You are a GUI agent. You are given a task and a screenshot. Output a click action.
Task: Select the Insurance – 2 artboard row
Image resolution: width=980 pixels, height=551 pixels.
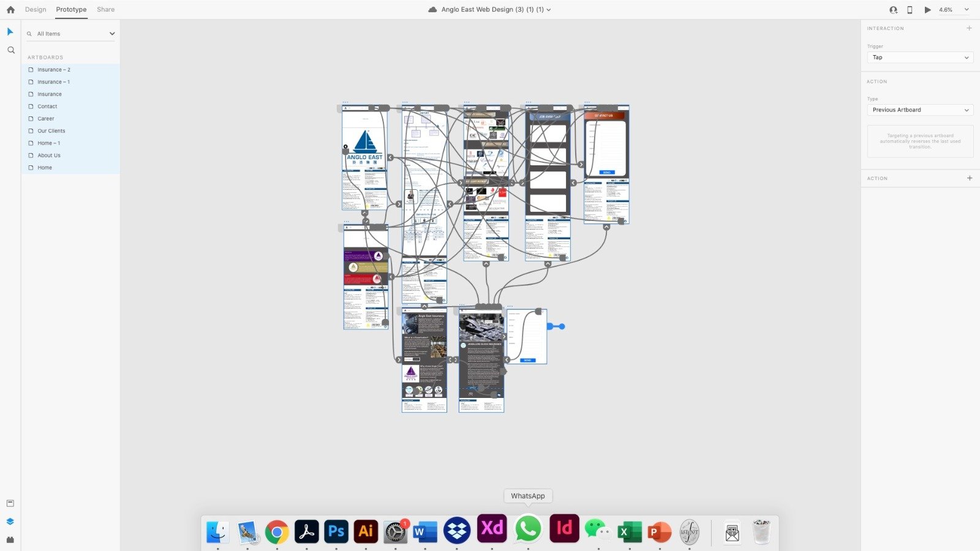point(71,70)
